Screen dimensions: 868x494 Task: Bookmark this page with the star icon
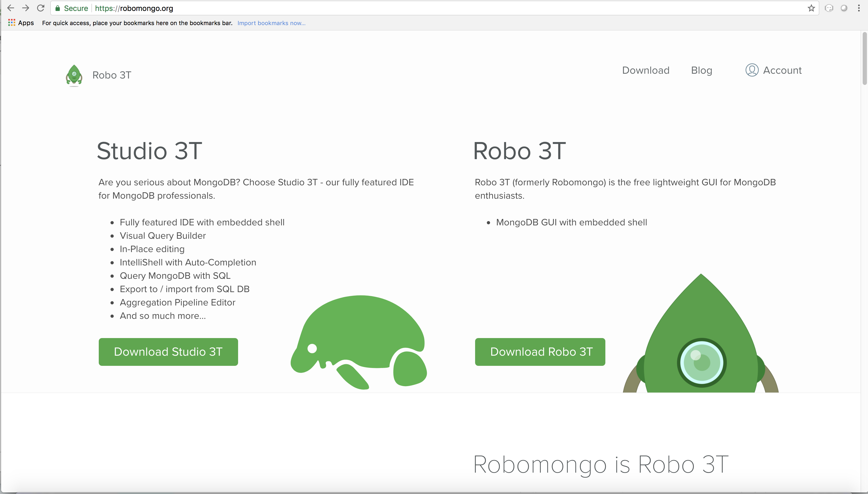click(811, 8)
